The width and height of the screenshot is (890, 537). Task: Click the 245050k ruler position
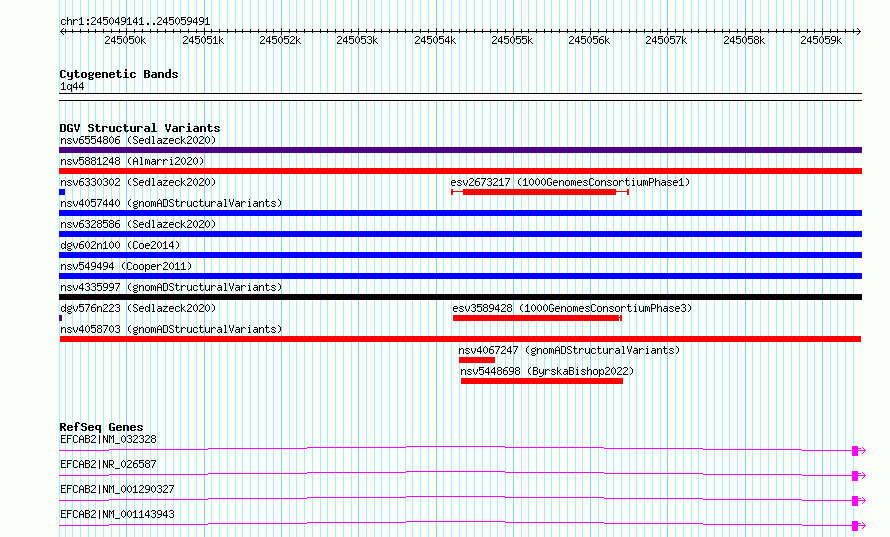(125, 40)
